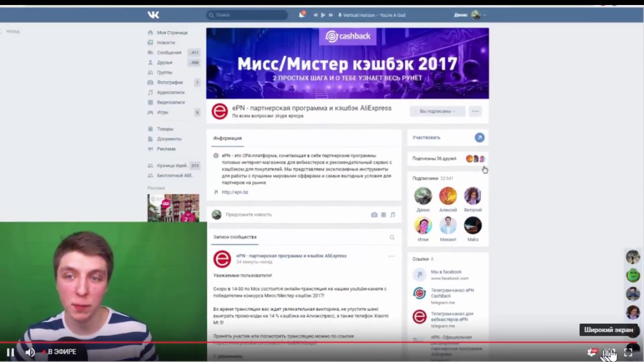Viewport: 644px width, 362px height.
Task: Open video settings gear with HD badge
Action: pyautogui.click(x=592, y=352)
